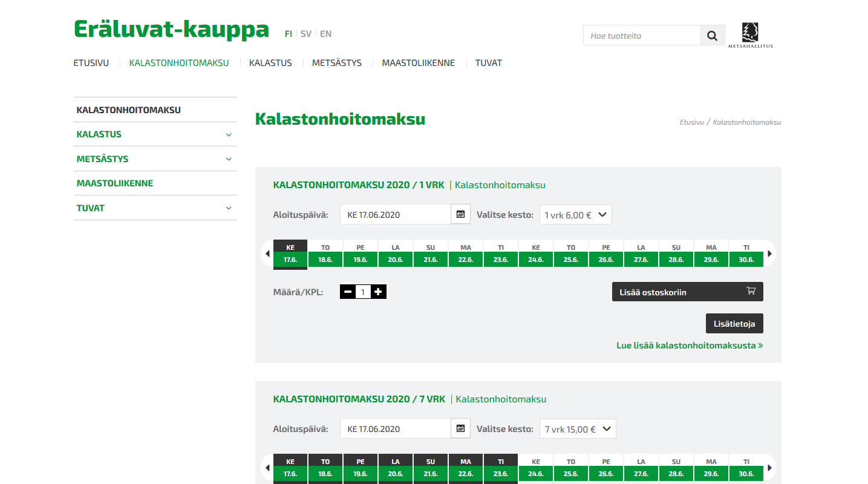The height and width of the screenshot is (484, 868).
Task: Click the Eräluvat-kauppa site title
Action: [x=171, y=28]
